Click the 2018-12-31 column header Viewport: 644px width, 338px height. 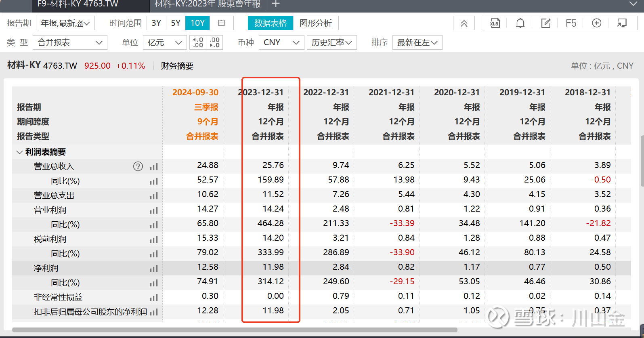[588, 92]
